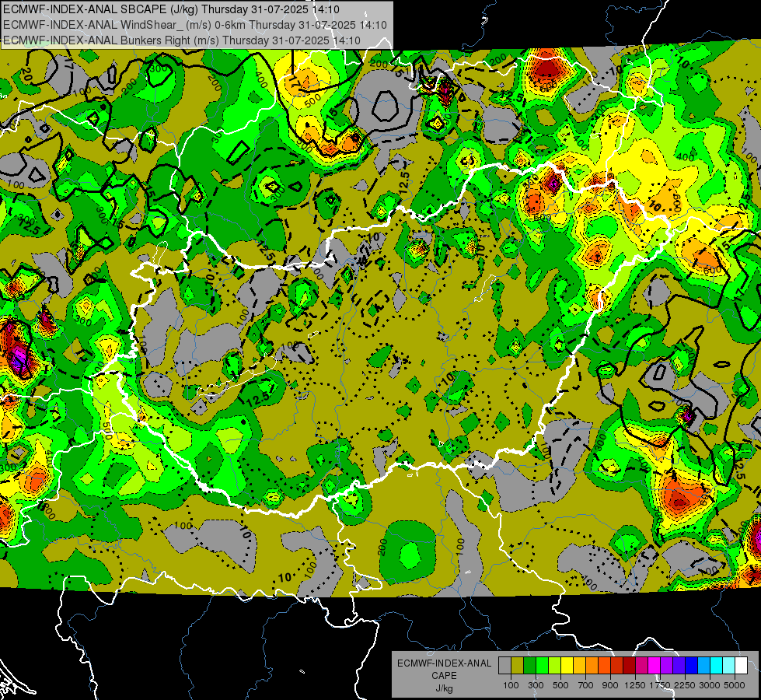Click the 500 value under legend bar
The width and height of the screenshot is (761, 700).
pyautogui.click(x=560, y=685)
